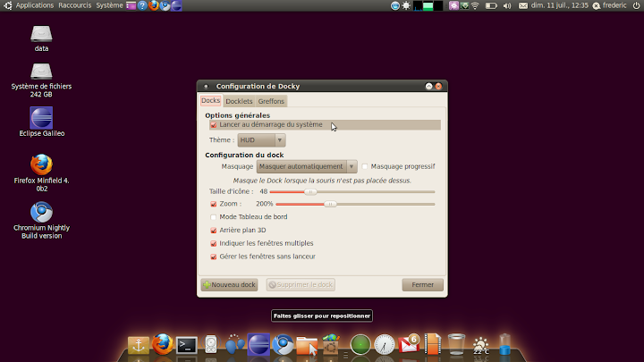Switch to the Greffons tab
The image size is (644, 362).
(271, 101)
